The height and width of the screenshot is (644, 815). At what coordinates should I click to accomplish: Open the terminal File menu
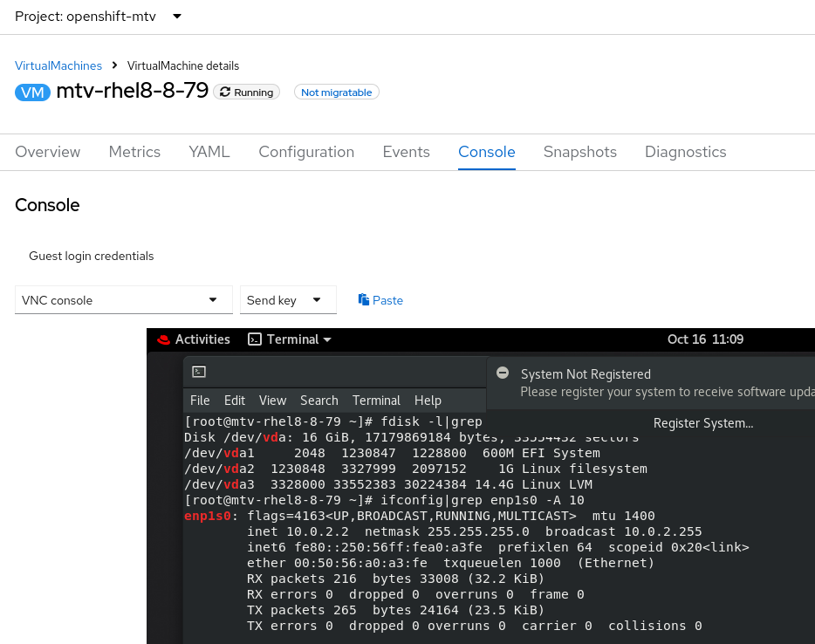point(200,401)
